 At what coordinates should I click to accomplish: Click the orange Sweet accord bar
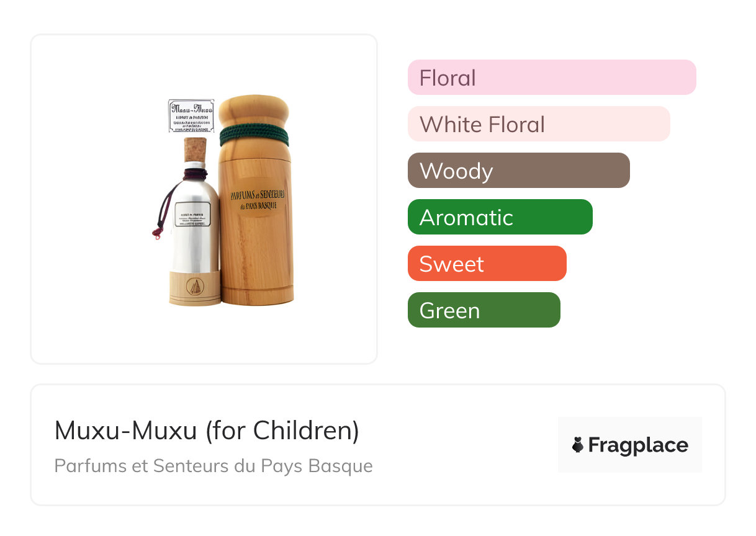[487, 264]
